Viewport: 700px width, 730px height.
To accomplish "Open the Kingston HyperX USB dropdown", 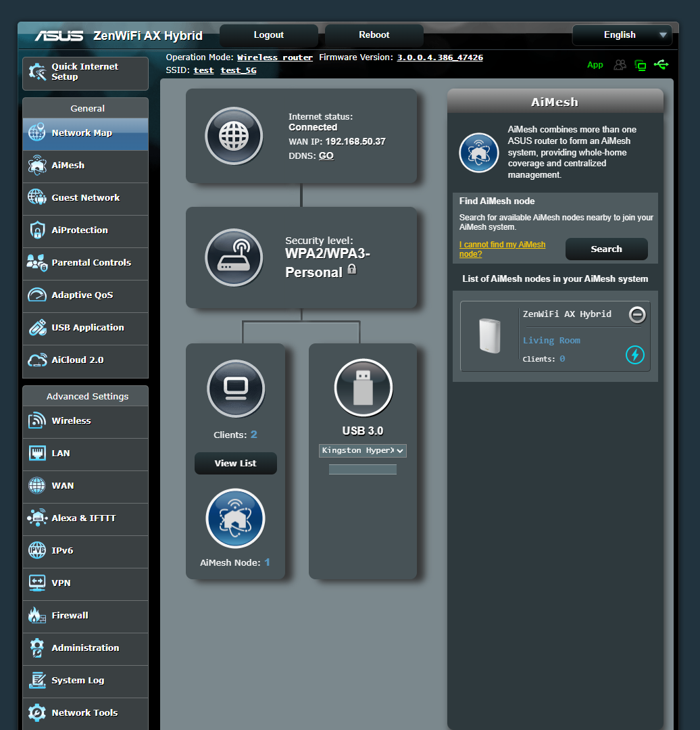I will pos(363,450).
